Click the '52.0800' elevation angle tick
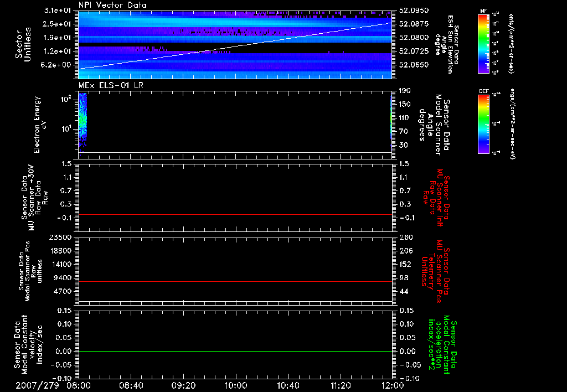Image resolution: width=567 pixels, height=392 pixels. coord(414,38)
